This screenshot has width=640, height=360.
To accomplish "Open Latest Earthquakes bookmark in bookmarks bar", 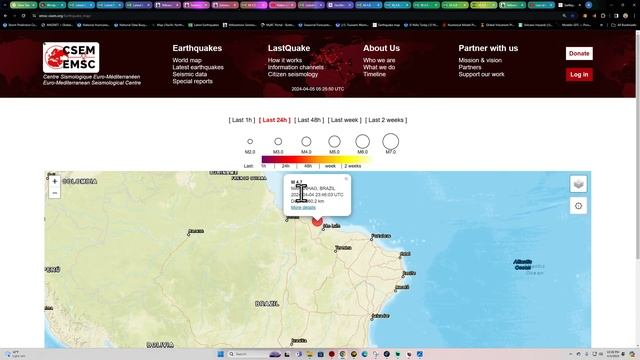I will click(x=204, y=25).
